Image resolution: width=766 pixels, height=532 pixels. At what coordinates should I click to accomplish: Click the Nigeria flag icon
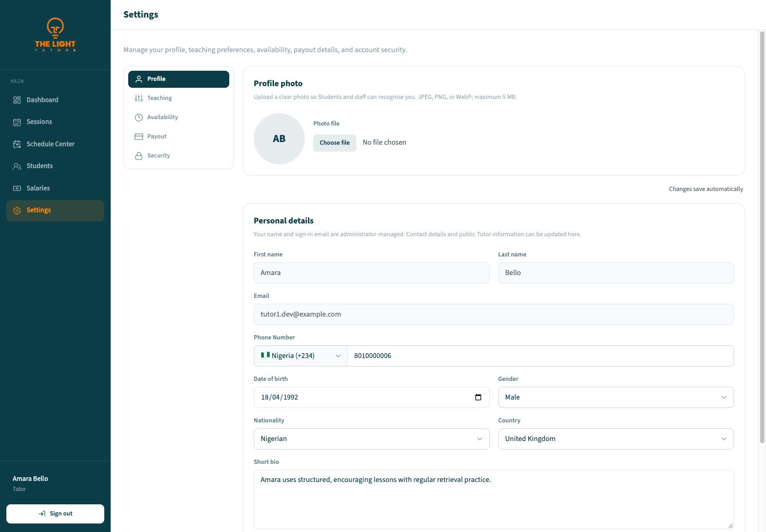coord(265,355)
